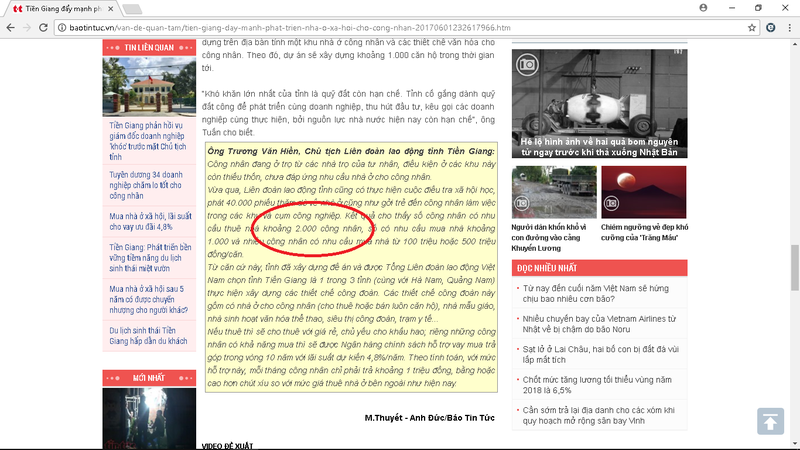Open Chrome menu three-dots icon

click(x=789, y=28)
